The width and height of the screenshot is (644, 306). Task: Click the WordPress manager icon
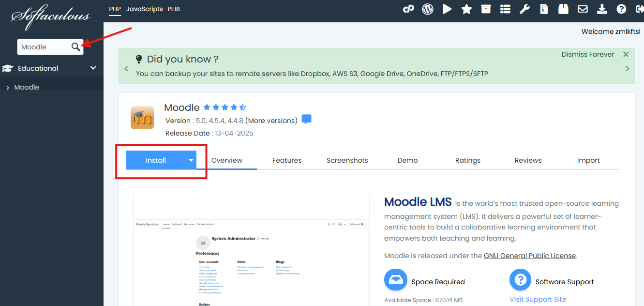(x=428, y=9)
